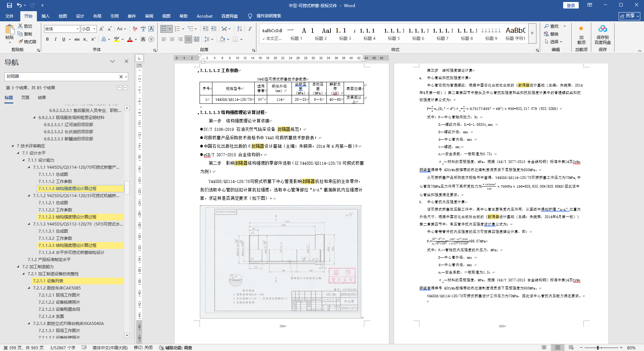Sort the selection with the A-Z sort icon

click(x=239, y=29)
